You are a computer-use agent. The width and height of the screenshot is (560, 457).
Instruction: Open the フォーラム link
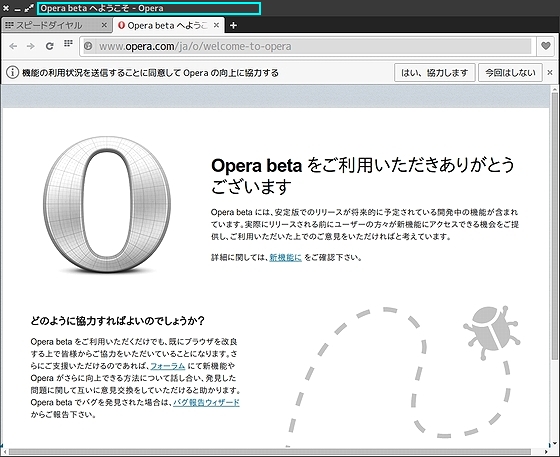tap(168, 366)
